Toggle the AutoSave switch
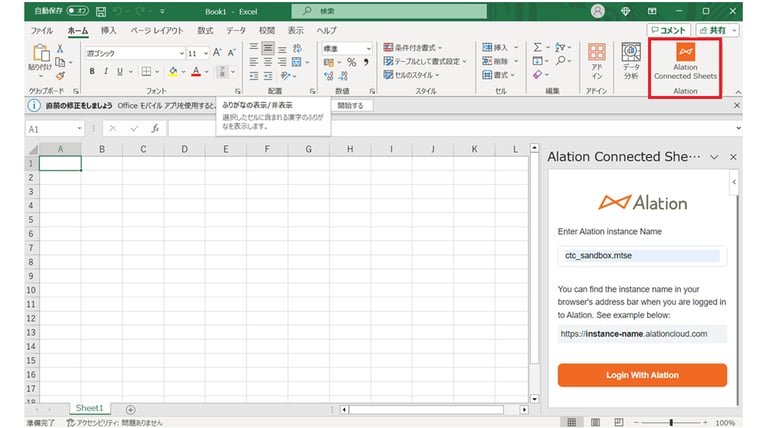Screen dimensions: 765x428 [78, 11]
